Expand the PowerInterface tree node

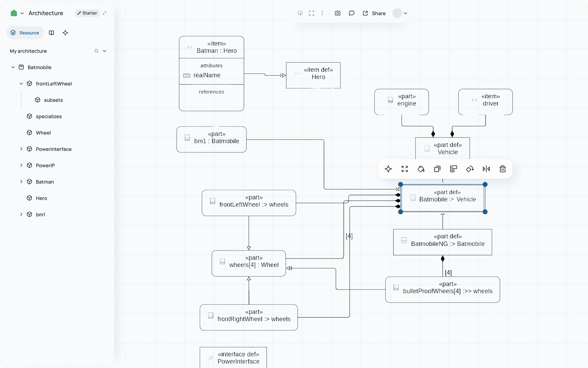[21, 149]
